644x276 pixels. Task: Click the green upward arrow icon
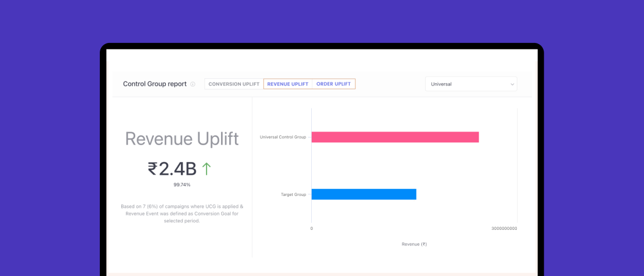coord(206,169)
